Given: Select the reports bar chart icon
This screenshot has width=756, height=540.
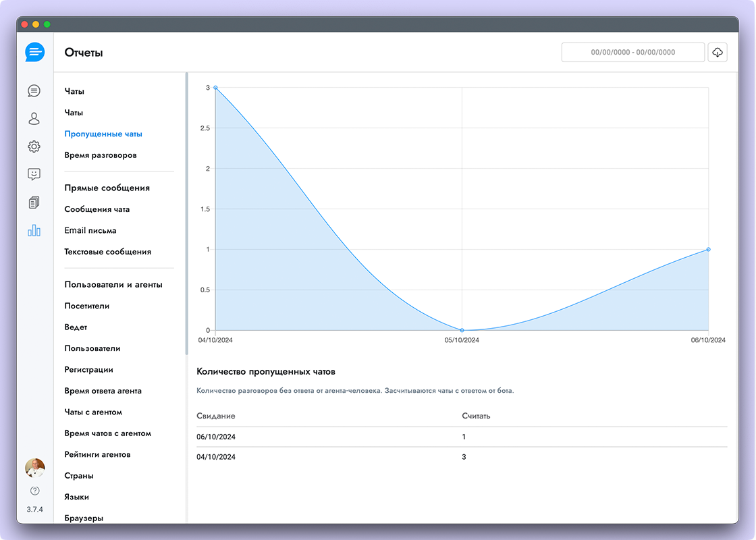Looking at the screenshot, I should pos(34,230).
